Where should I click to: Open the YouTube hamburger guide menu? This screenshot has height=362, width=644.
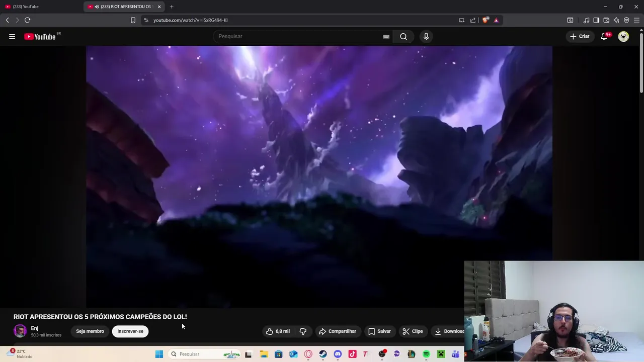tap(12, 36)
